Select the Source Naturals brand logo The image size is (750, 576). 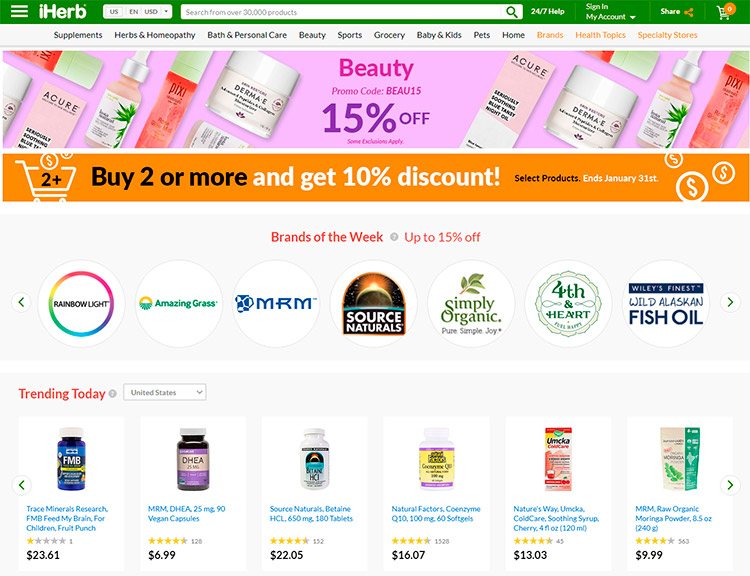coord(374,303)
